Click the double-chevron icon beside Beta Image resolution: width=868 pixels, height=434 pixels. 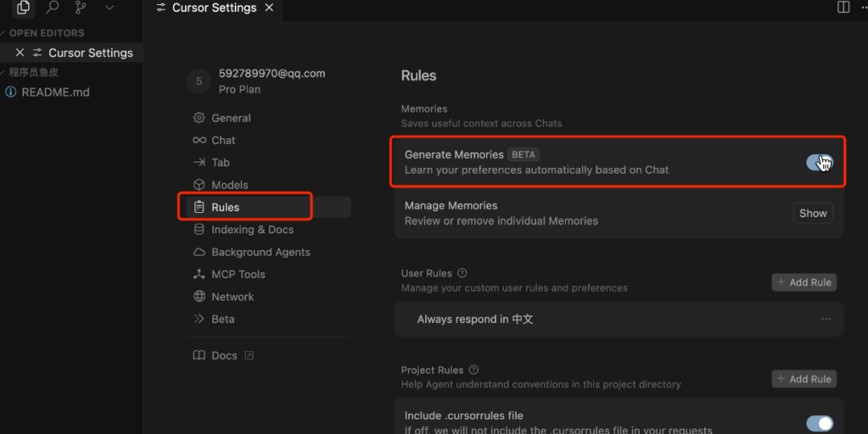(199, 319)
